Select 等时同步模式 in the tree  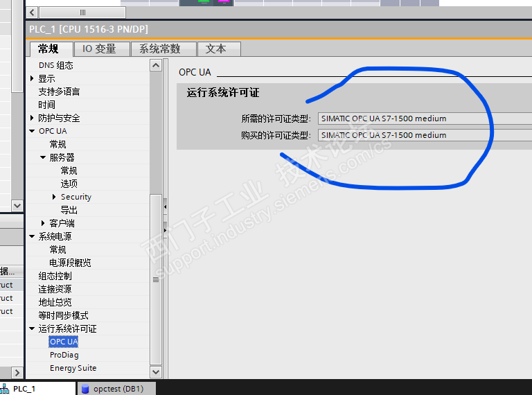click(x=63, y=315)
